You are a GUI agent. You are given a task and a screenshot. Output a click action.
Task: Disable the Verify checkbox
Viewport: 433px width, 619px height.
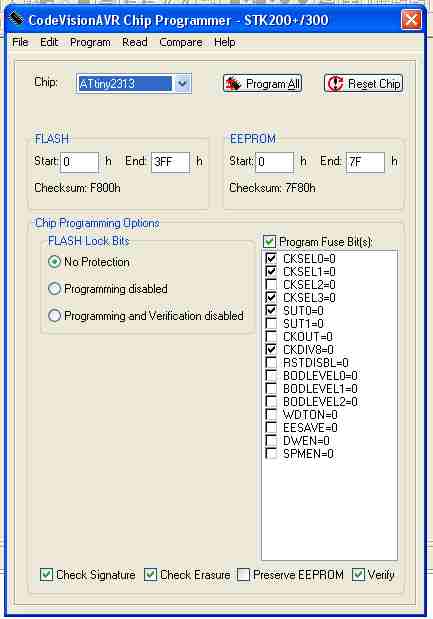[x=358, y=575]
